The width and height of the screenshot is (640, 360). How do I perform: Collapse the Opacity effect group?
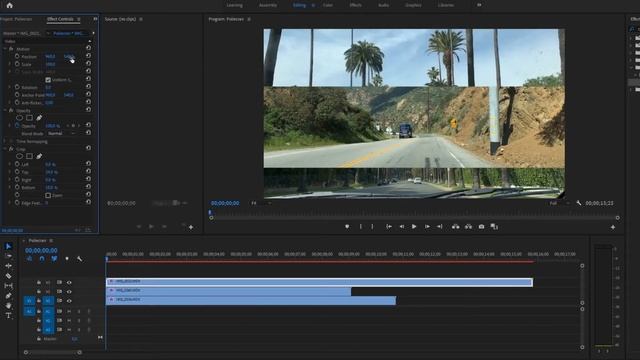(x=5, y=111)
